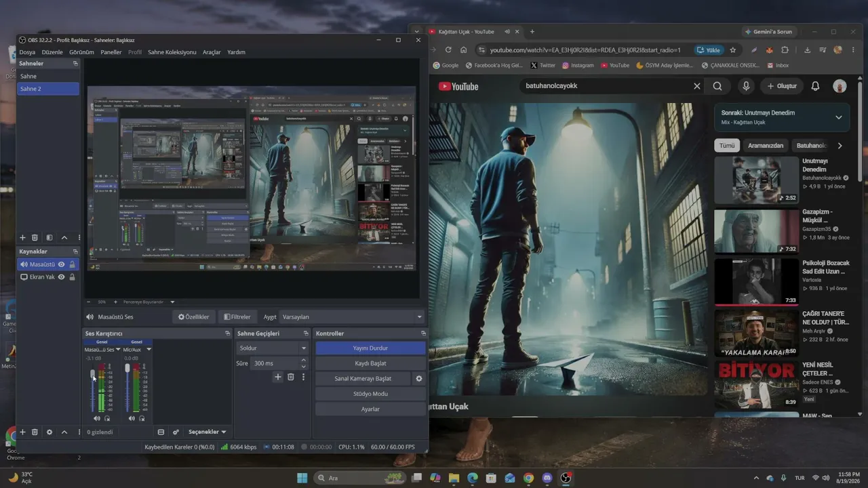The image size is (868, 488).
Task: Remove scene transition with trash icon
Action: click(291, 377)
